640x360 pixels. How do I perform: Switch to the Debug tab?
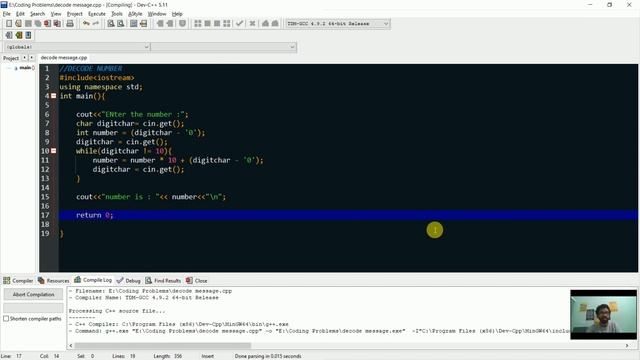[129, 280]
